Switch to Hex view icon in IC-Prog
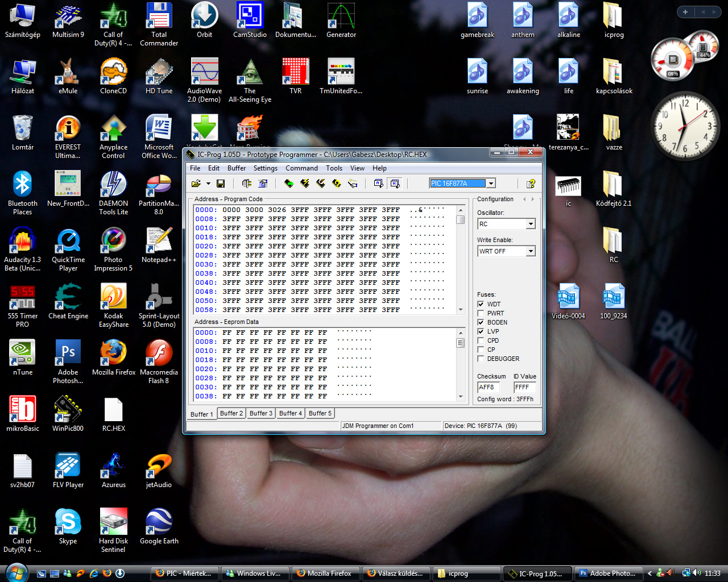The image size is (728, 582). pos(395,184)
